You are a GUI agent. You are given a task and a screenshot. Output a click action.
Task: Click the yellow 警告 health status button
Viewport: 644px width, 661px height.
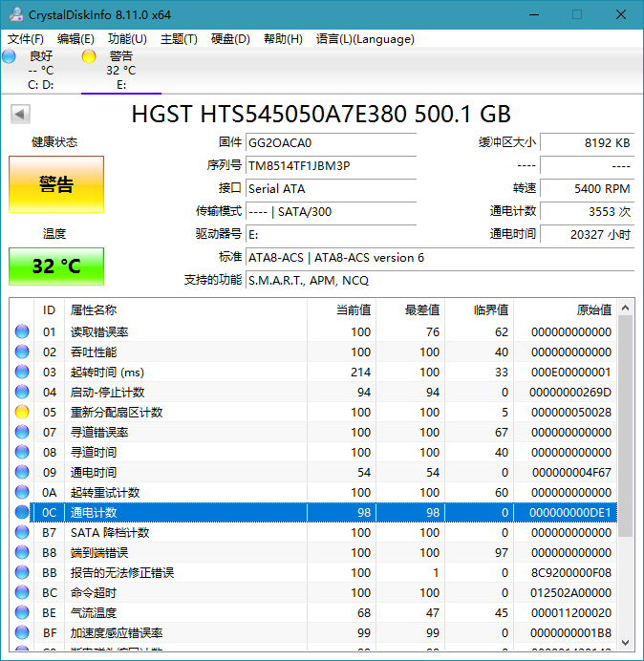[56, 184]
